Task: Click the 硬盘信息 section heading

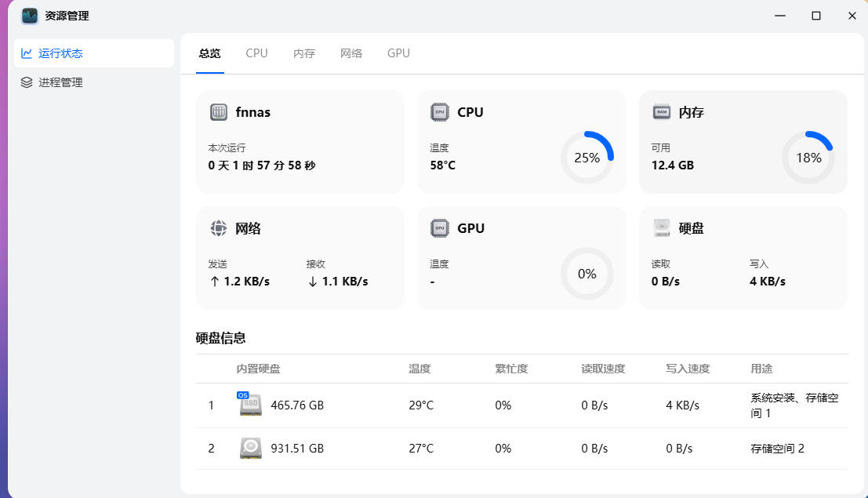Action: tap(221, 338)
